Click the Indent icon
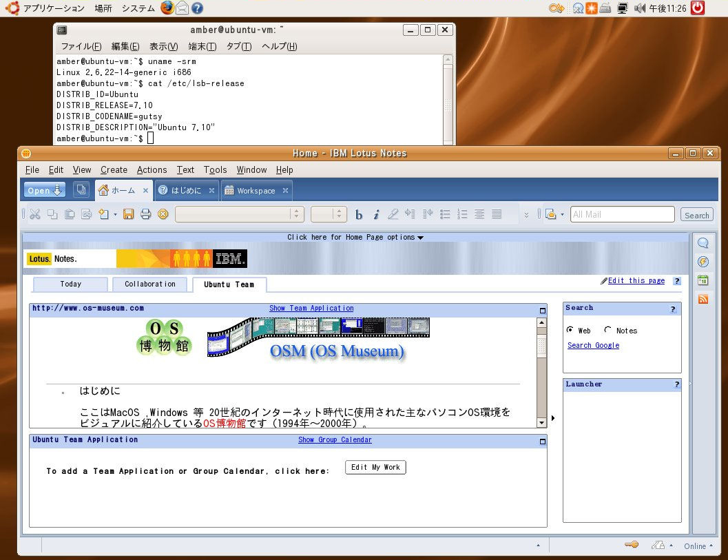The width and height of the screenshot is (728, 560). tap(410, 214)
